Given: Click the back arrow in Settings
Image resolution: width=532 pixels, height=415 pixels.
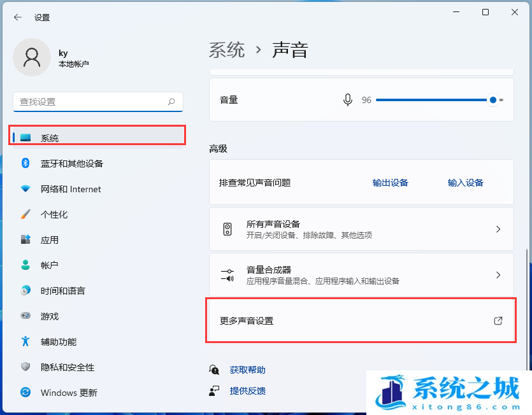Looking at the screenshot, I should pyautogui.click(x=17, y=18).
